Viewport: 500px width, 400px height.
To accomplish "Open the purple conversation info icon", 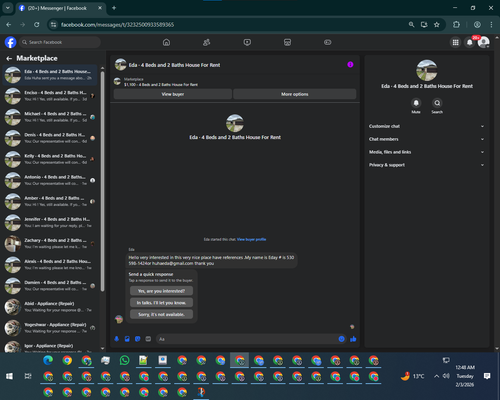I will [x=350, y=65].
